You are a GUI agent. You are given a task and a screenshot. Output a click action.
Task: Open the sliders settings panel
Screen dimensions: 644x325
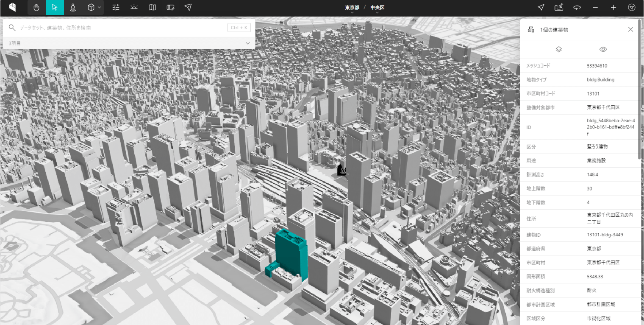[116, 7]
